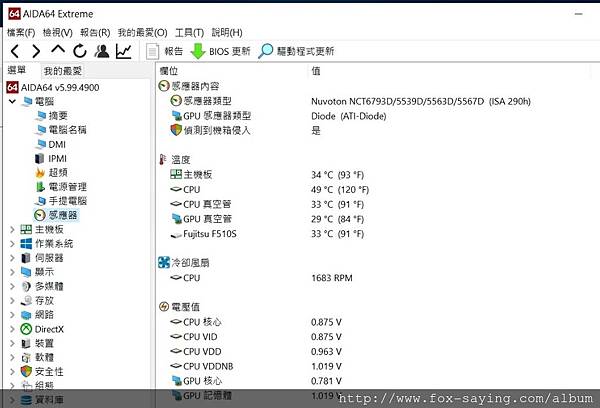Viewport: 600px width, 408px height.
Task: Switch to the 我的最愛 tab
Action: [62, 71]
